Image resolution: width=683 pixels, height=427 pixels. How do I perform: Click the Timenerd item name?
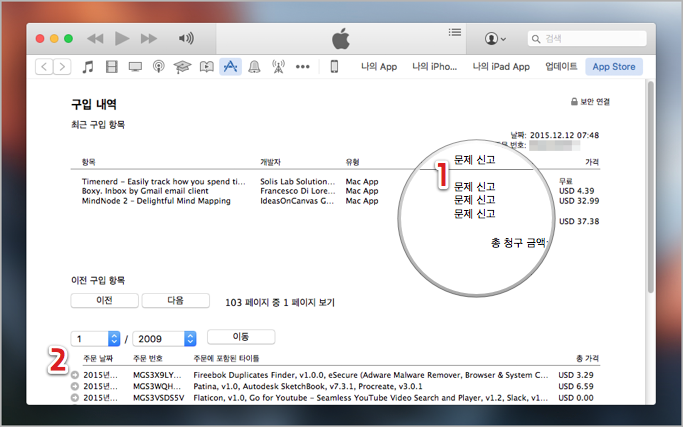pyautogui.click(x=163, y=181)
